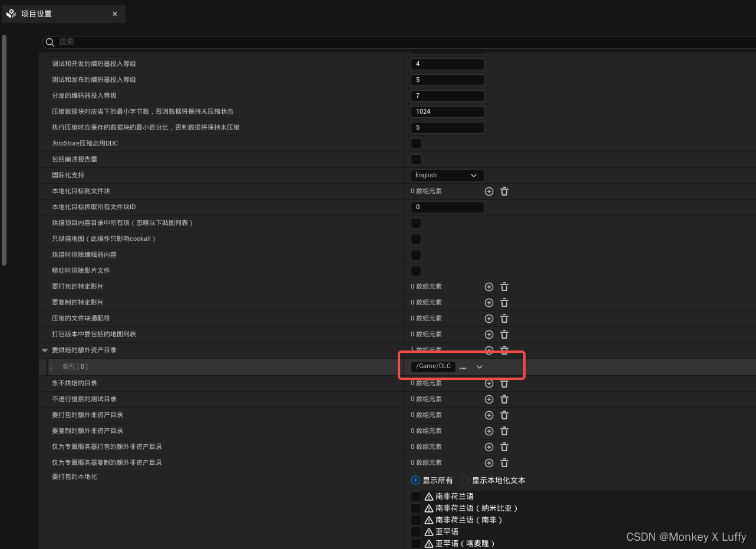Edit the /Game/DLC path field

point(433,366)
